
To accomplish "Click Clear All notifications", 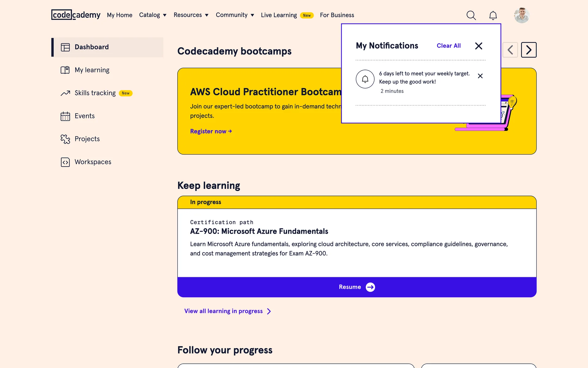I will [x=448, y=46].
